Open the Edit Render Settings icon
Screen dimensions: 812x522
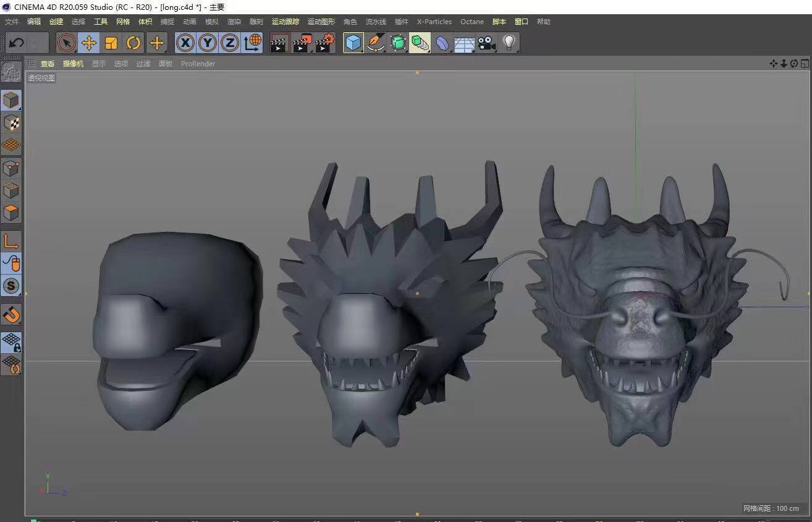[325, 43]
